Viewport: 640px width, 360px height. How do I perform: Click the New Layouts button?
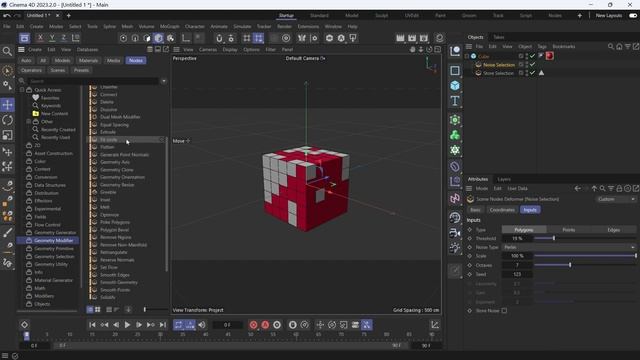[x=609, y=16]
